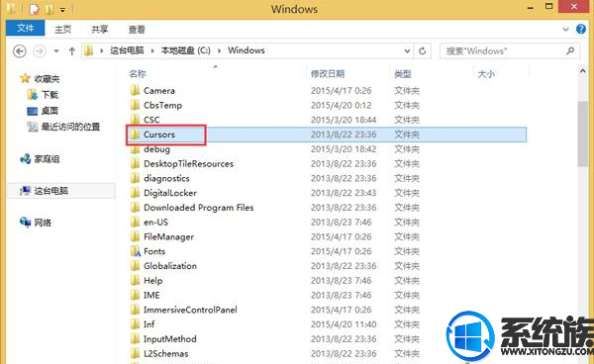The image size is (594, 364).
Task: Open the 文件 ribbon tab
Action: [x=26, y=28]
